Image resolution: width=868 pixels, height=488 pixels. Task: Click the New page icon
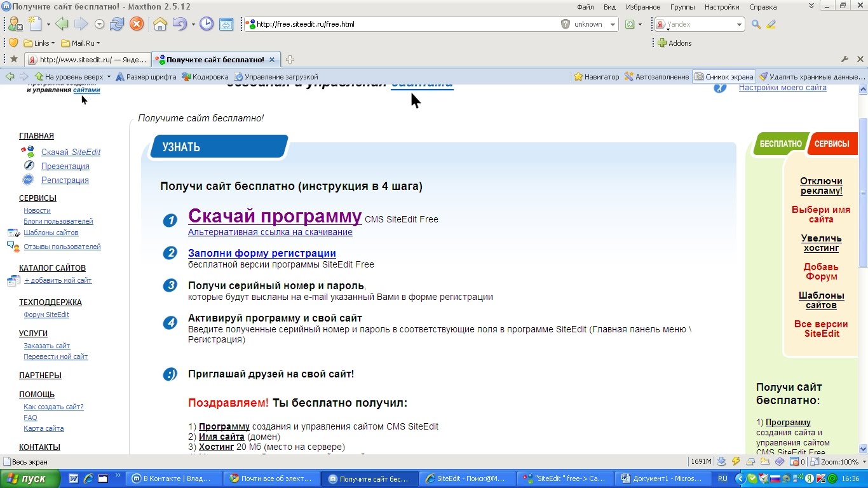(36, 24)
